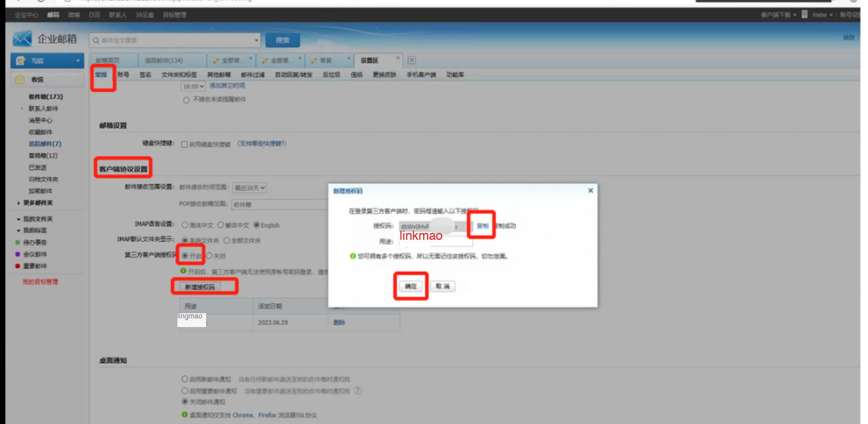Screen dimensions: 868x424
Task: Open the 签名 settings tab
Action: coord(145,75)
